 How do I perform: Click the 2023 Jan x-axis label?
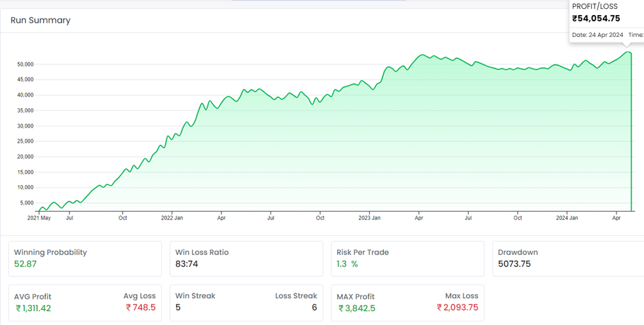(369, 218)
